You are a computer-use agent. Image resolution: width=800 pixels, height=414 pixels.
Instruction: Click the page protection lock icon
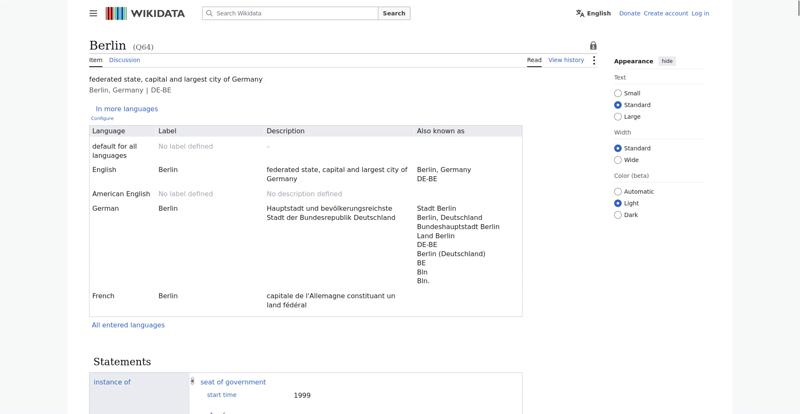(593, 45)
